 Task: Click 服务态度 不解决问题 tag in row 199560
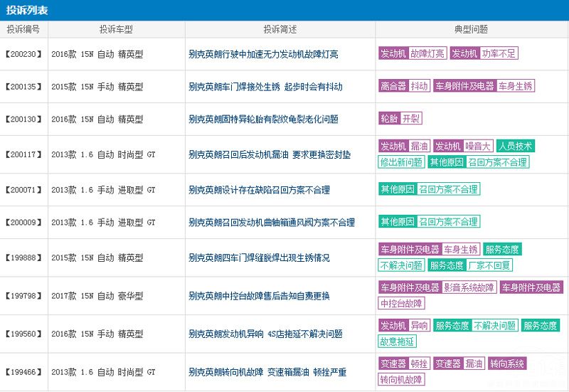click(x=476, y=325)
